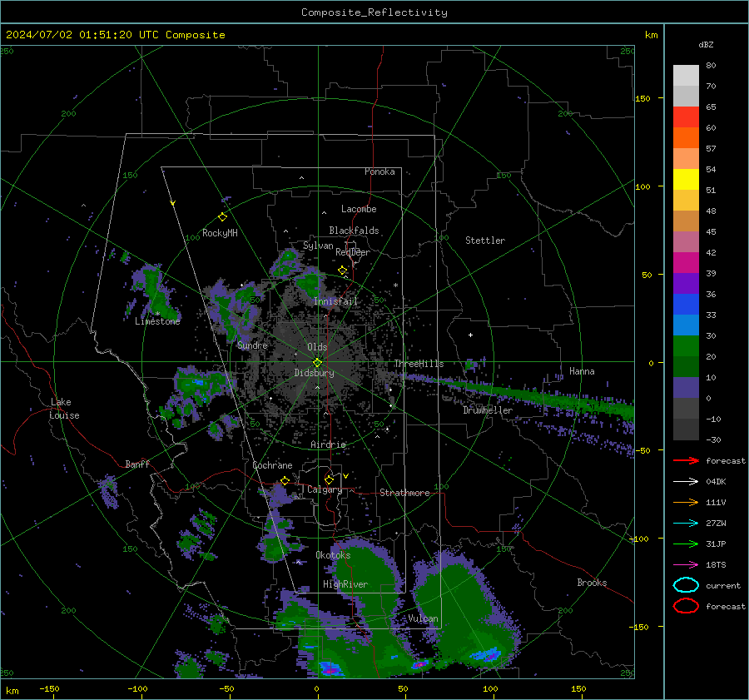Click the red forecast ellipse icon
The image size is (749, 700).
pyautogui.click(x=686, y=606)
